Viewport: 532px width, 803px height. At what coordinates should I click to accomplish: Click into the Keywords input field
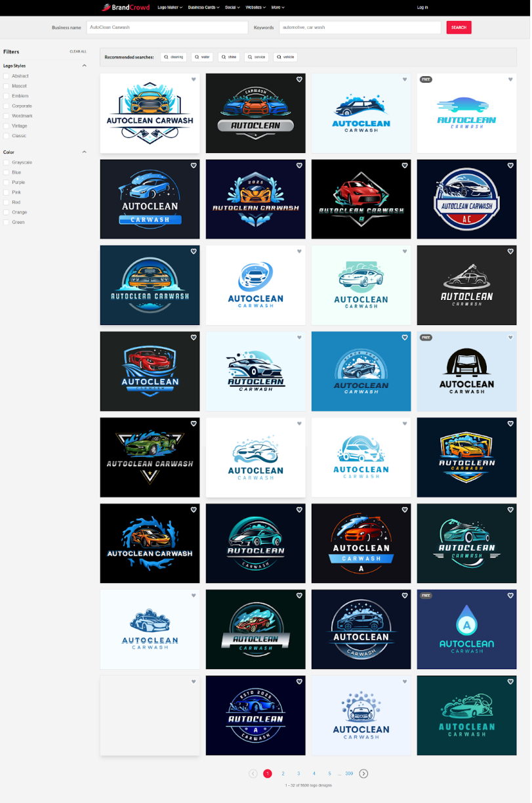[359, 28]
